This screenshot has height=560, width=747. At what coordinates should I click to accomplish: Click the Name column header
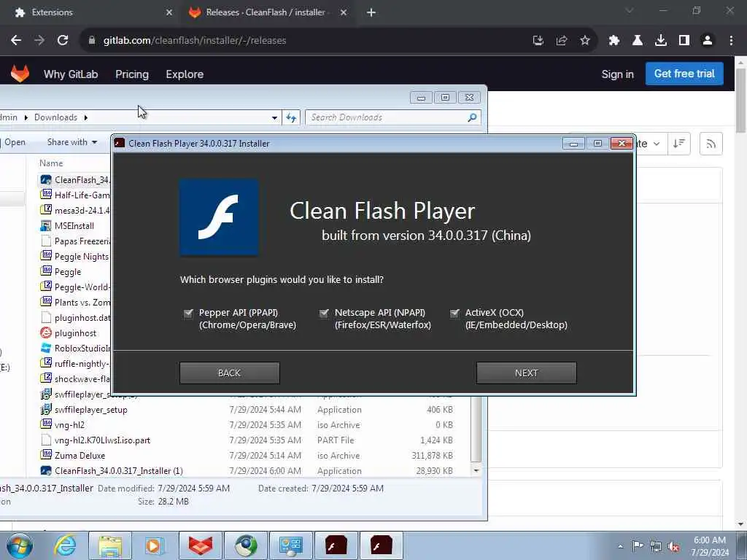pos(51,163)
